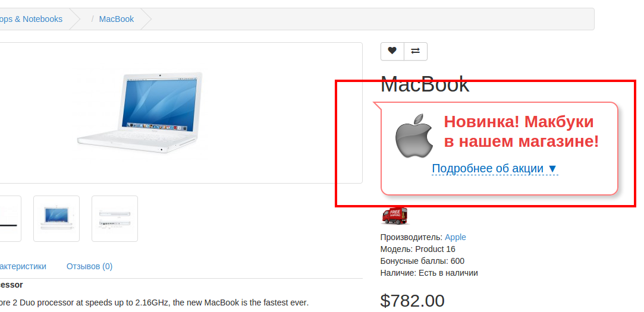Select the front-view MacBook thumbnail
The height and width of the screenshot is (312, 644).
[56, 219]
